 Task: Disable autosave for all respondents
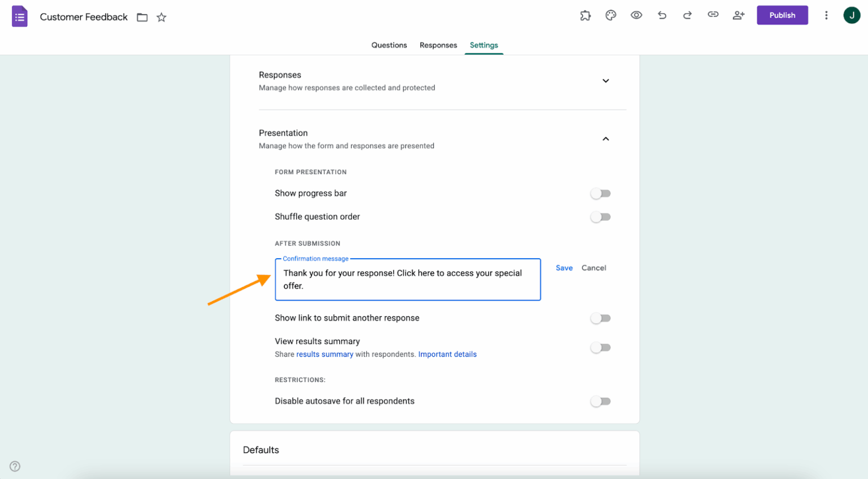[600, 401]
